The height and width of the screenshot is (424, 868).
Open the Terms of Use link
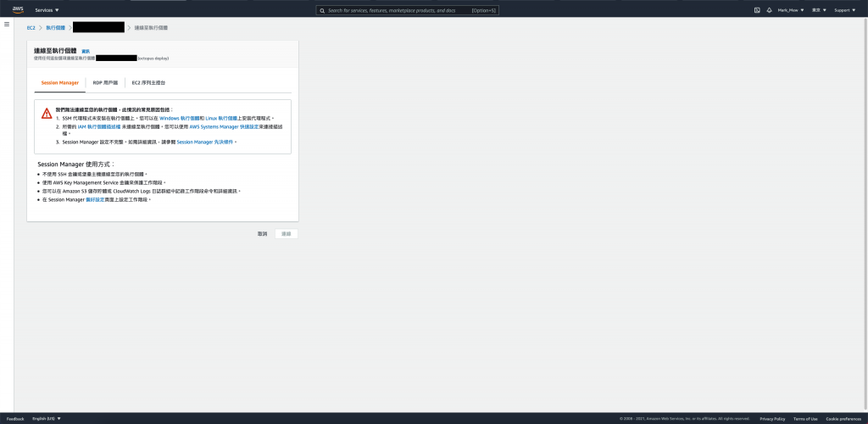pos(805,419)
